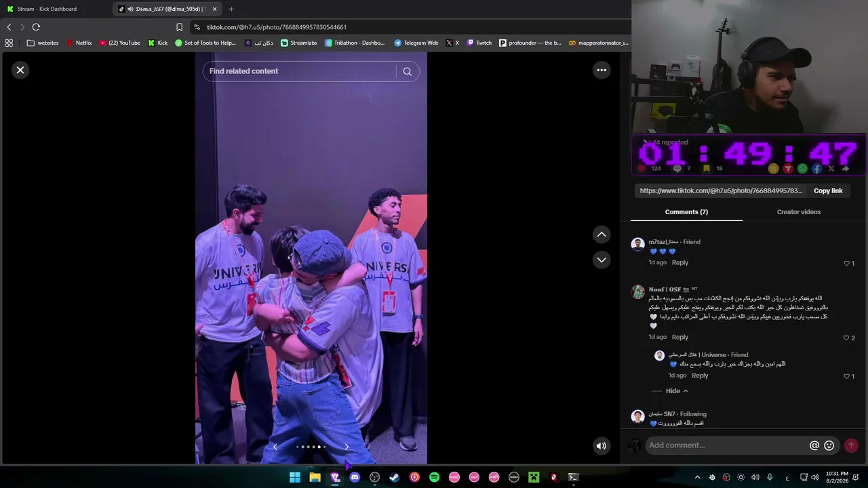Navigate back in the browser
The height and width of the screenshot is (488, 868).
(x=9, y=27)
